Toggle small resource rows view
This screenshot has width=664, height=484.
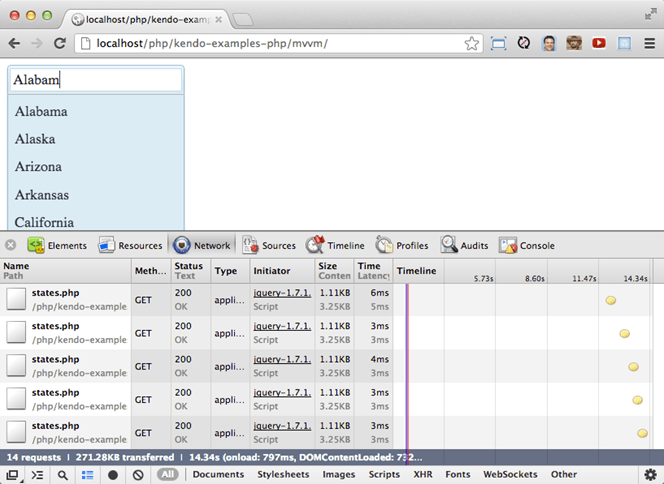[x=87, y=475]
